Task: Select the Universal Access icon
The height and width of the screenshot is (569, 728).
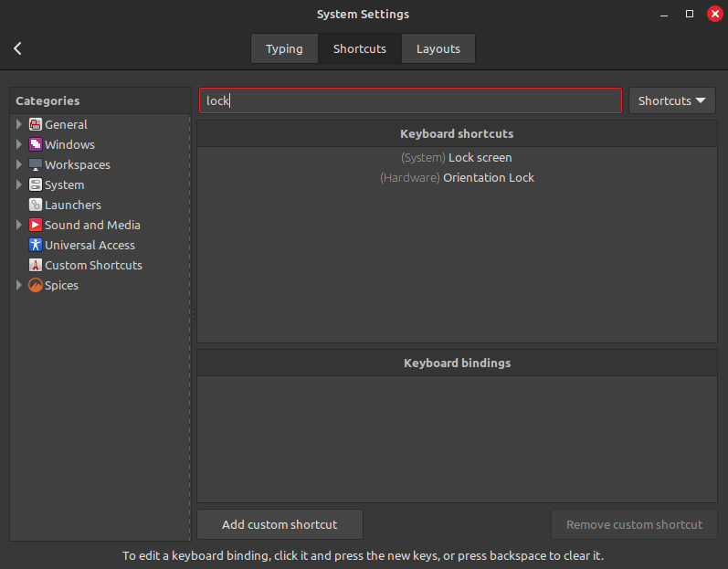Action: pyautogui.click(x=36, y=245)
